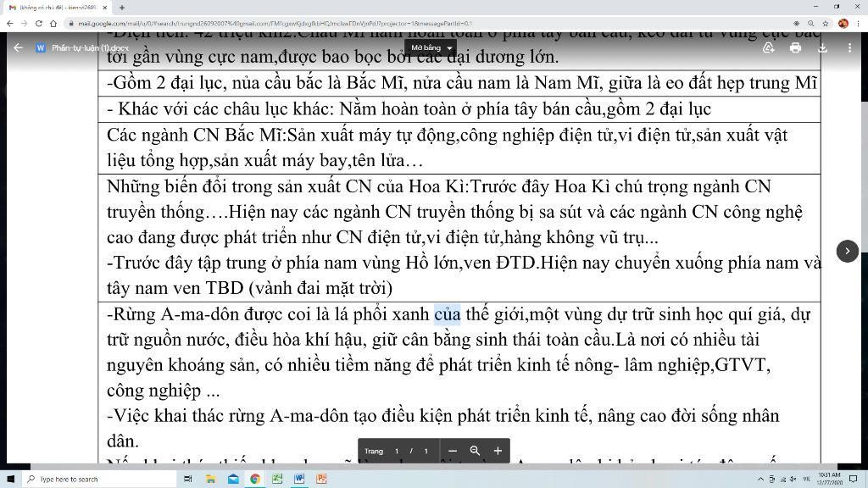Click the Phần-tự-luận (1).docx filename
The width and height of the screenshot is (868, 488).
pos(90,48)
